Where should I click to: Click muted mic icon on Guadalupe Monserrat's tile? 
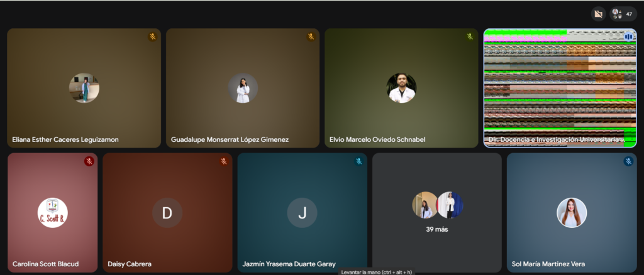click(x=311, y=37)
